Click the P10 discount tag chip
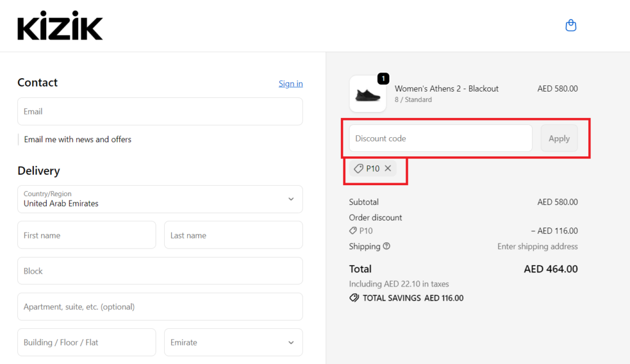This screenshot has width=630, height=364. click(373, 168)
